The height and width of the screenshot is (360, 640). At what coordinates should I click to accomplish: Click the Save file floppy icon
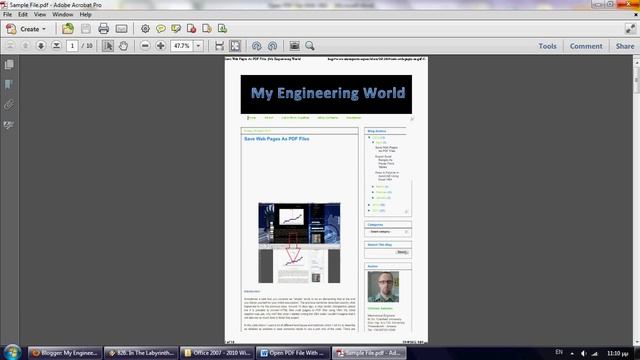[x=86, y=29]
